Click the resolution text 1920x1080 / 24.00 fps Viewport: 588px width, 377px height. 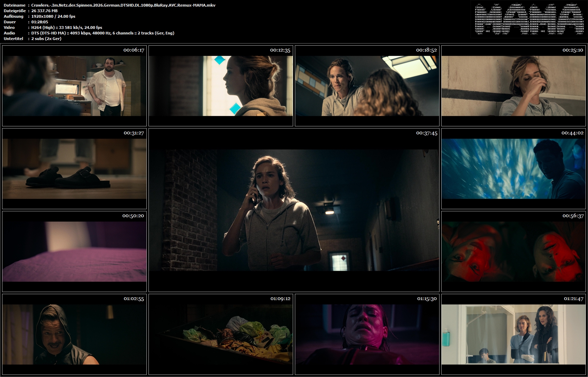53,16
